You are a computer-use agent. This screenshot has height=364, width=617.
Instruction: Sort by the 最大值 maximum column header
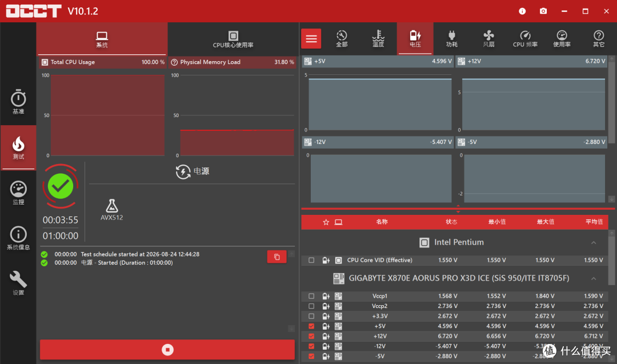[546, 222]
